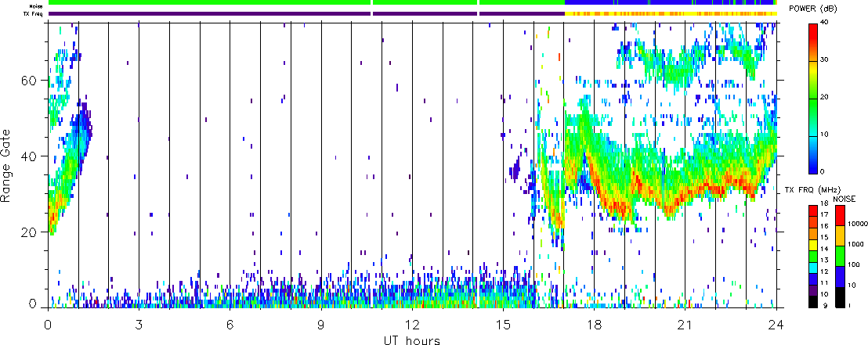
Task: Click x-axis tick label "21"
Action: (685, 324)
